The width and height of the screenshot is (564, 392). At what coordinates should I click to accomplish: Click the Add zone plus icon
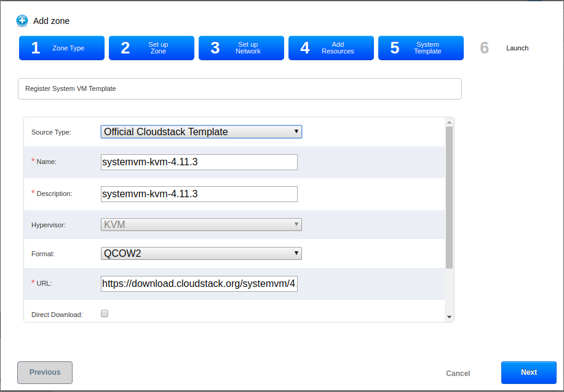point(22,21)
